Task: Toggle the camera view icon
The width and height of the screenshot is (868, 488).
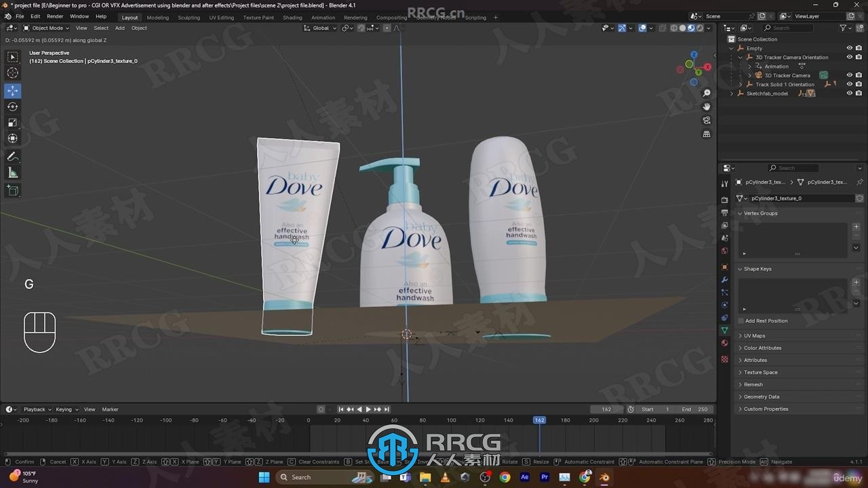Action: (x=707, y=121)
